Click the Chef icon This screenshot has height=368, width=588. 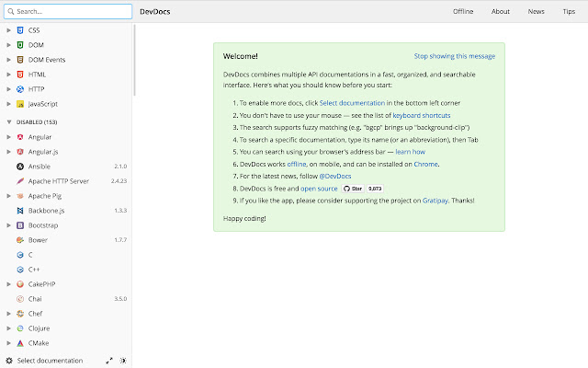[x=20, y=314]
